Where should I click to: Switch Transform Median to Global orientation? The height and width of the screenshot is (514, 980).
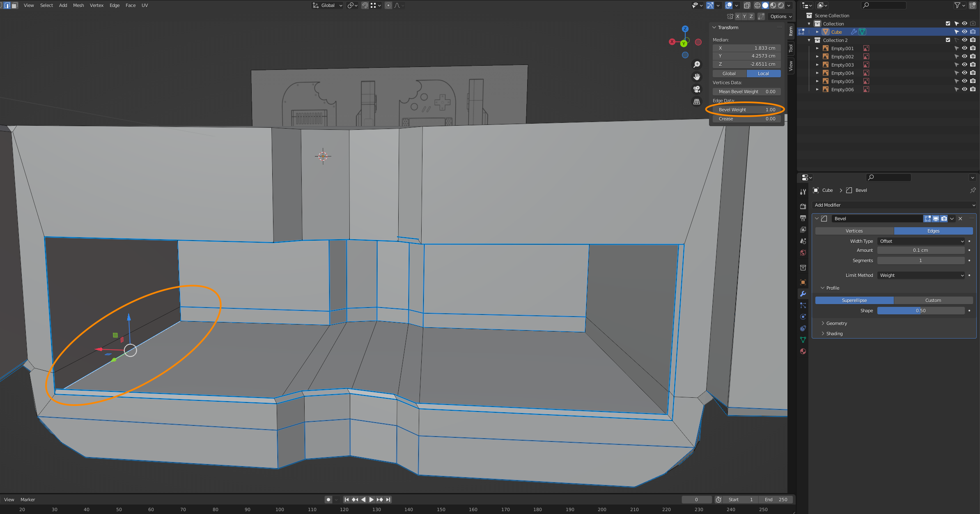(x=729, y=73)
